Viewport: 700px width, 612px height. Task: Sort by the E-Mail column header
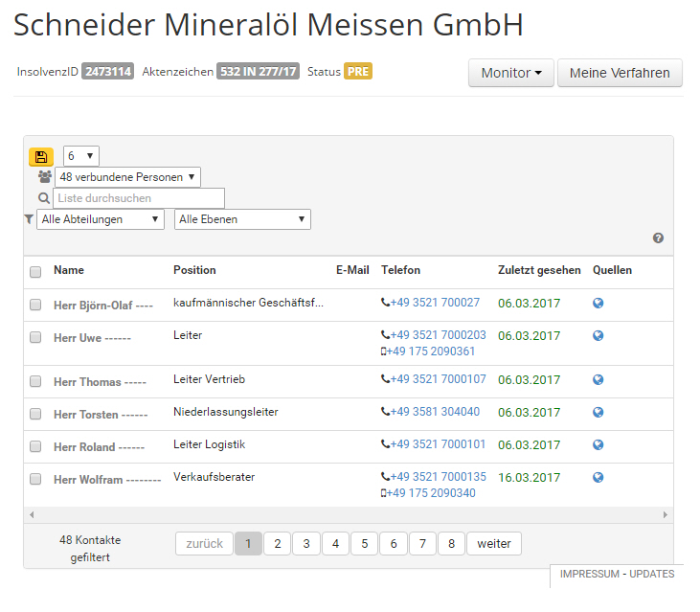coord(352,270)
